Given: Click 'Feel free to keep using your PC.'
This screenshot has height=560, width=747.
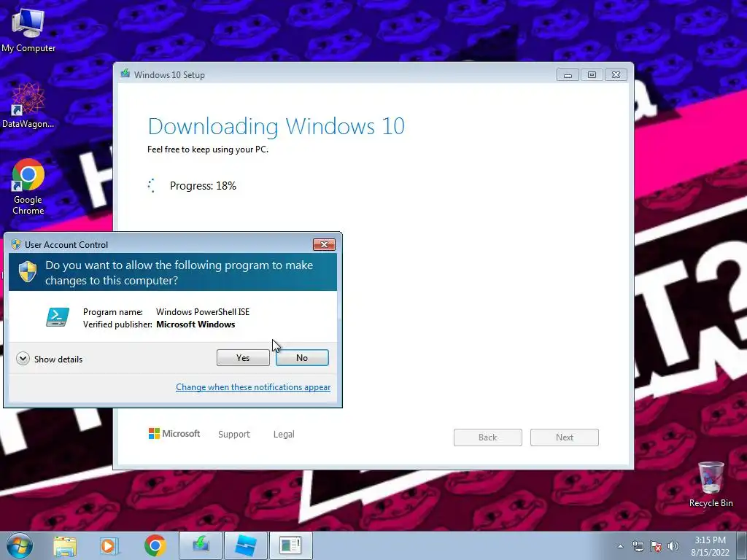Looking at the screenshot, I should [x=208, y=149].
